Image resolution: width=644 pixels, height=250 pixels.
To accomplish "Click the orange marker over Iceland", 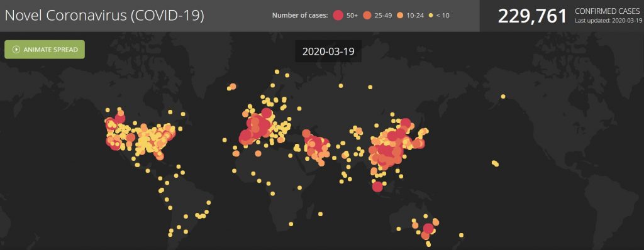I will click(x=233, y=86).
